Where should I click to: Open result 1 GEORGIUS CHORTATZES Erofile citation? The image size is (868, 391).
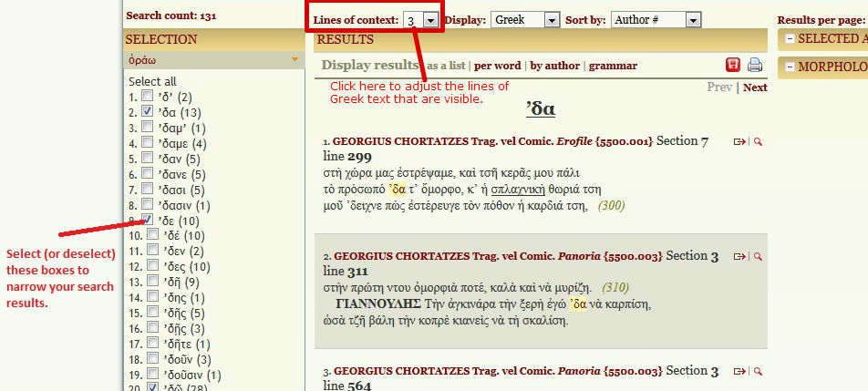pyautogui.click(x=492, y=141)
